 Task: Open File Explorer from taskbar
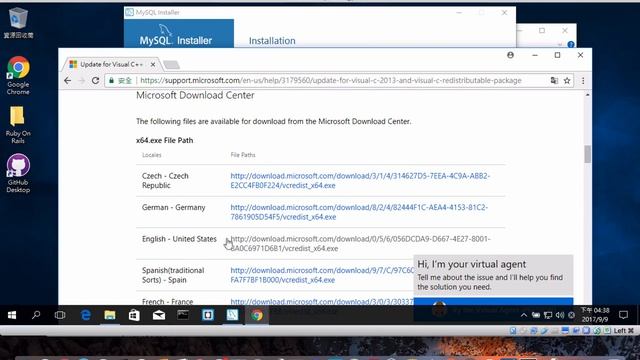point(109,315)
